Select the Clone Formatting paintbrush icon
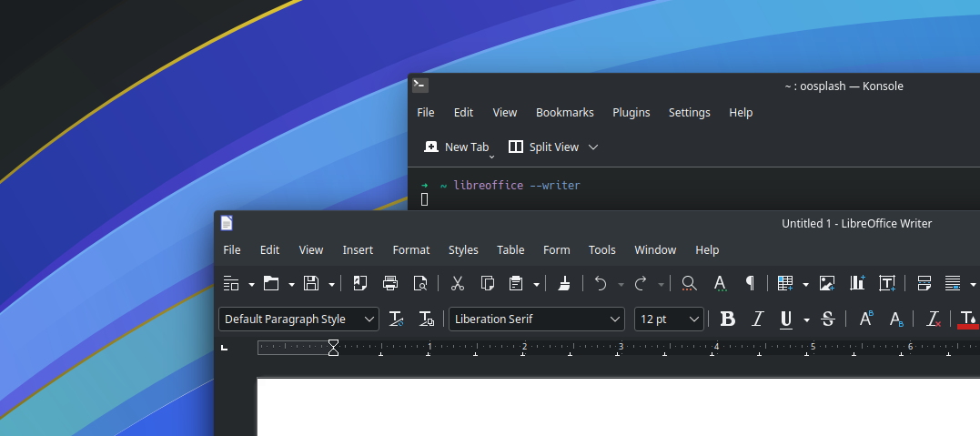The height and width of the screenshot is (436, 980). pos(564,283)
